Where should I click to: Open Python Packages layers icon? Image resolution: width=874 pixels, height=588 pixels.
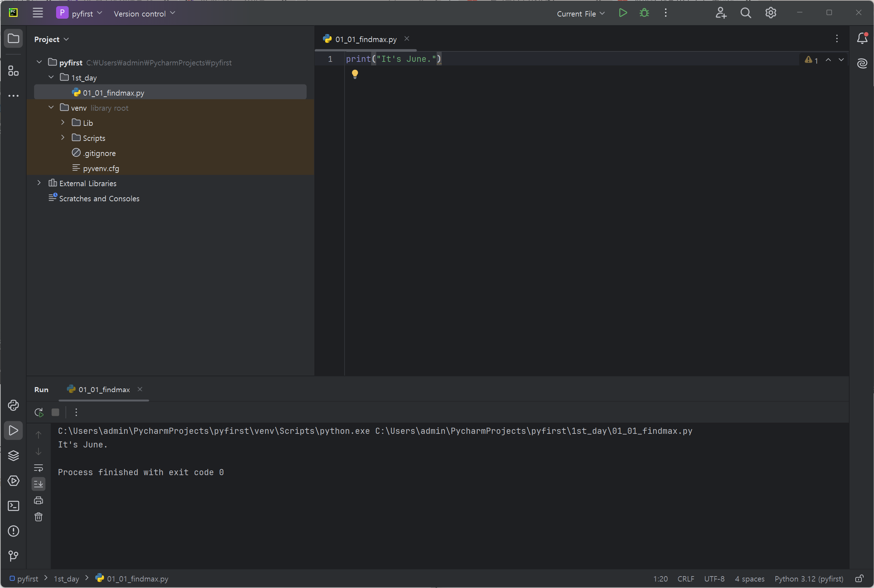click(x=14, y=456)
